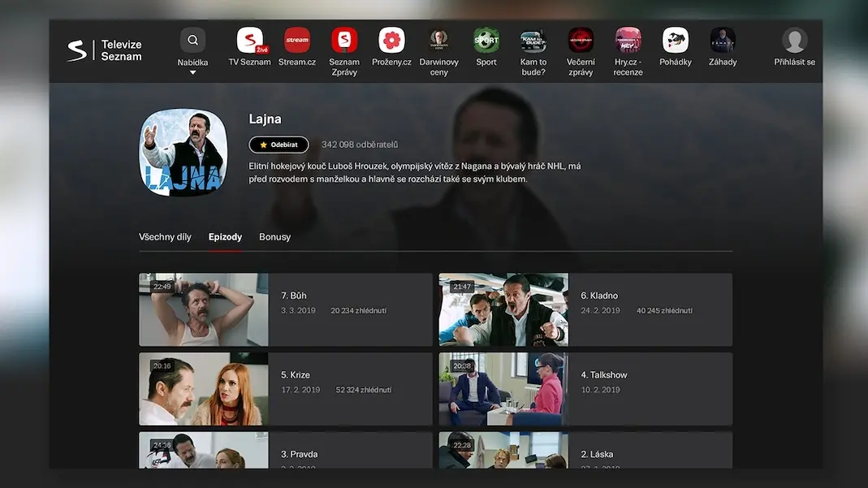This screenshot has height=488, width=868.
Task: Open the '7. Bůh' episode title
Action: [x=293, y=296]
